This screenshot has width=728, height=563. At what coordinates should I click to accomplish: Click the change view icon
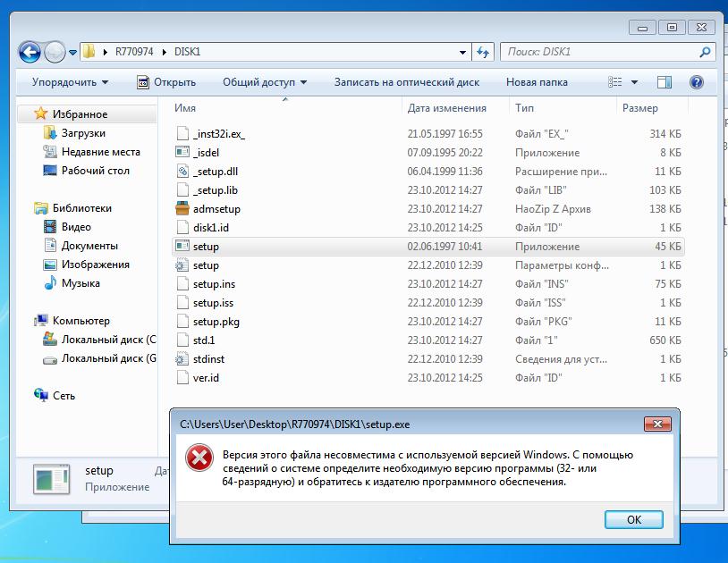coord(615,82)
